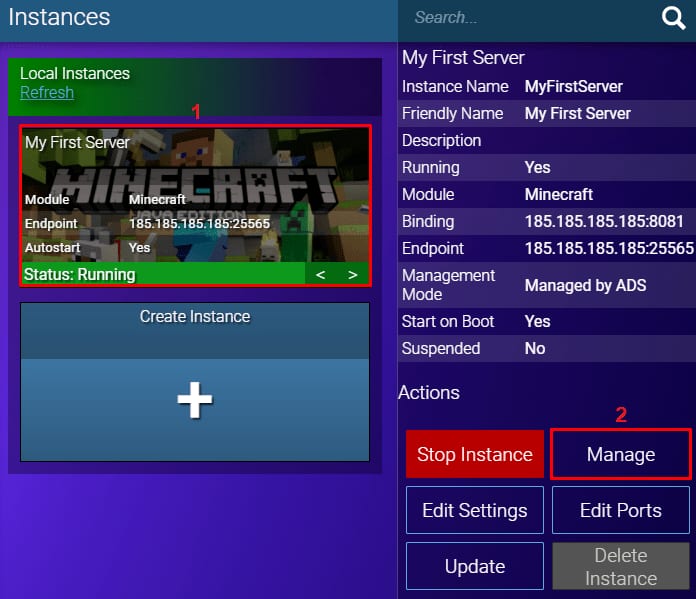Click the Instances page heading
This screenshot has height=599, width=696.
59,17
